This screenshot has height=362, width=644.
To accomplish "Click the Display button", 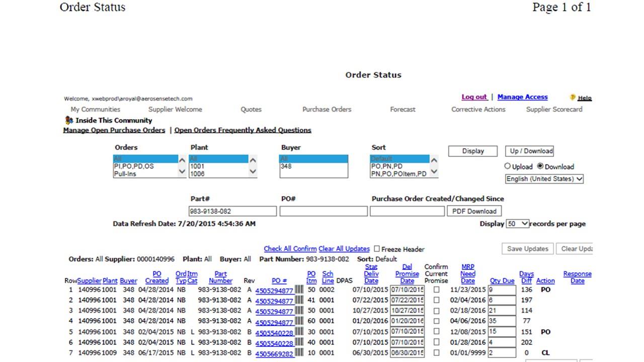I will pyautogui.click(x=473, y=151).
